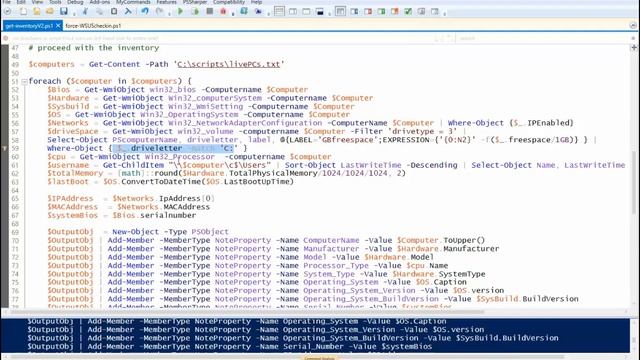Click 'Processor_Type' on line 73
This screenshot has width=640, height=360.
click(x=336, y=266)
